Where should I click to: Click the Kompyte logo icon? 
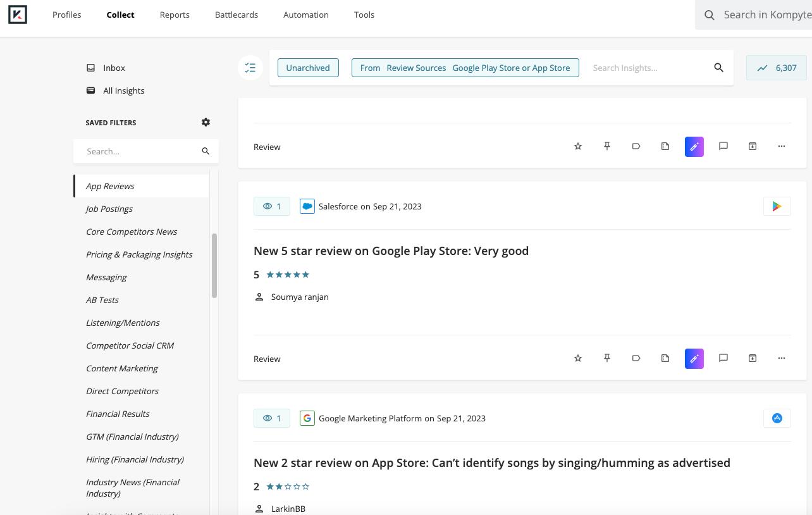pos(18,15)
